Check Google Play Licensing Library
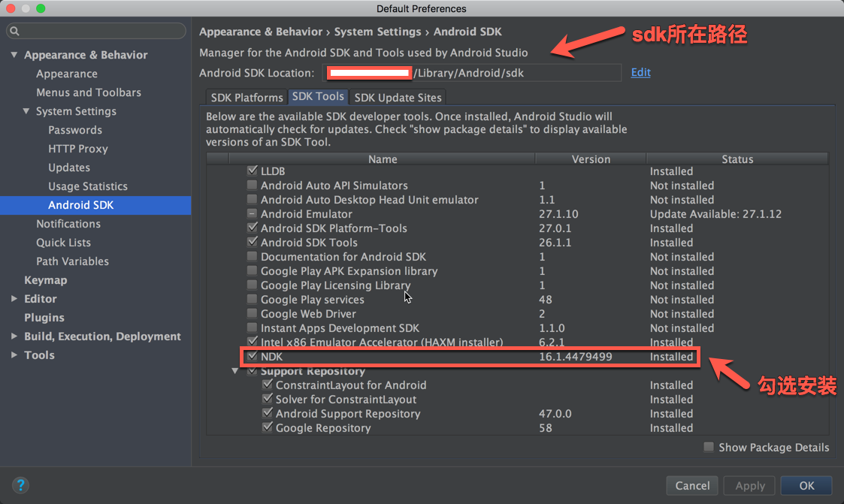 coord(252,285)
